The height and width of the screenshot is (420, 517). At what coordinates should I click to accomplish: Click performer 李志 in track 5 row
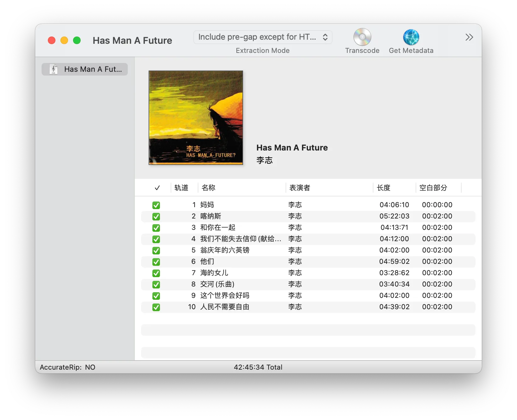point(295,250)
